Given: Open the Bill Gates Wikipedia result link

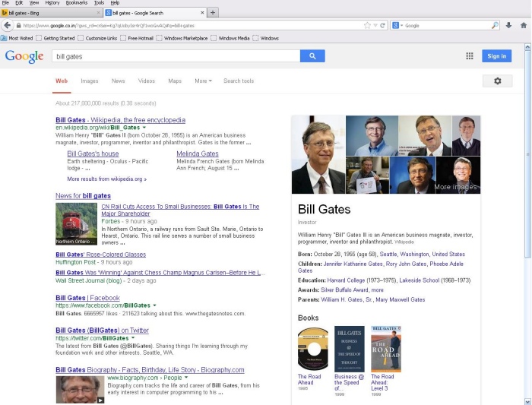Looking at the screenshot, I should pos(120,120).
